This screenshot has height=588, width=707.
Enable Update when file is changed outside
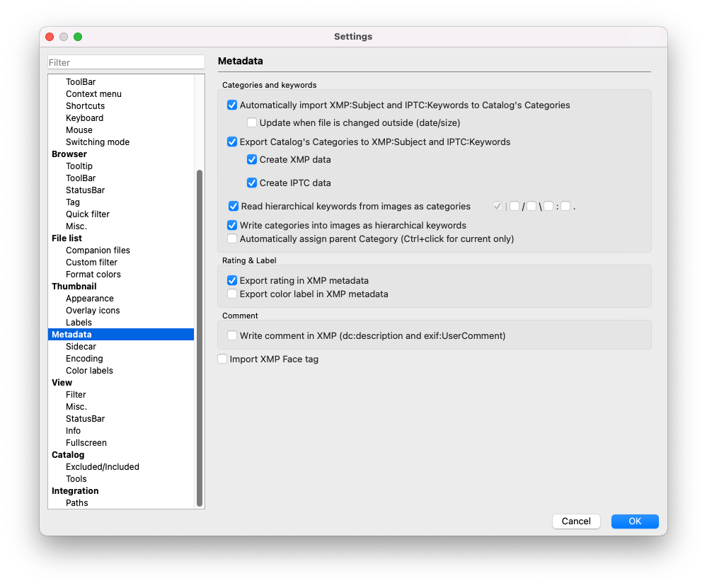click(252, 123)
